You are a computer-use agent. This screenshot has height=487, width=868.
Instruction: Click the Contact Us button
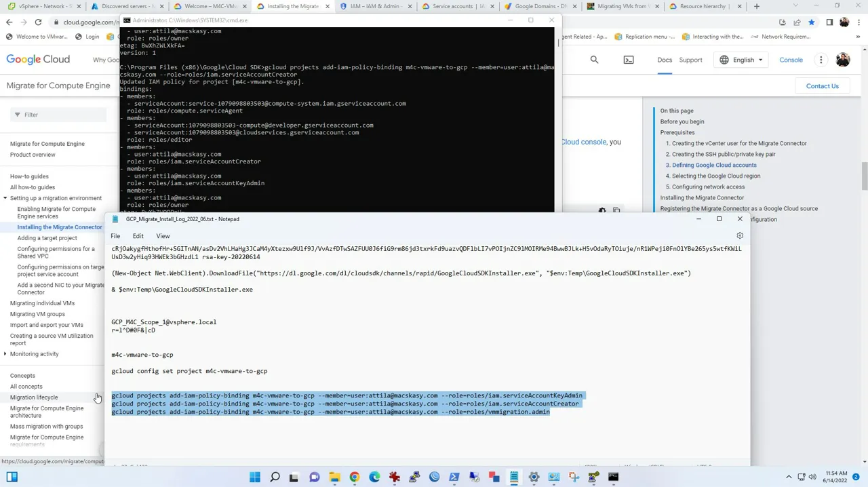coord(822,86)
